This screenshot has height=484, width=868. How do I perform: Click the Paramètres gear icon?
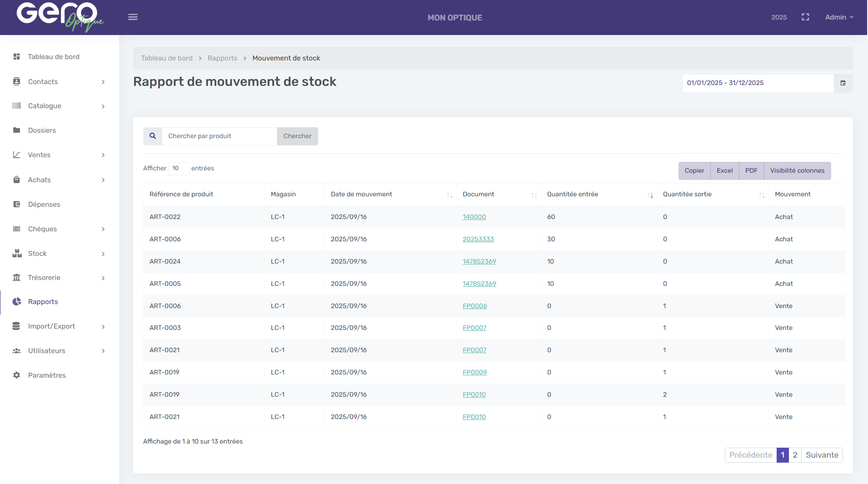16,375
